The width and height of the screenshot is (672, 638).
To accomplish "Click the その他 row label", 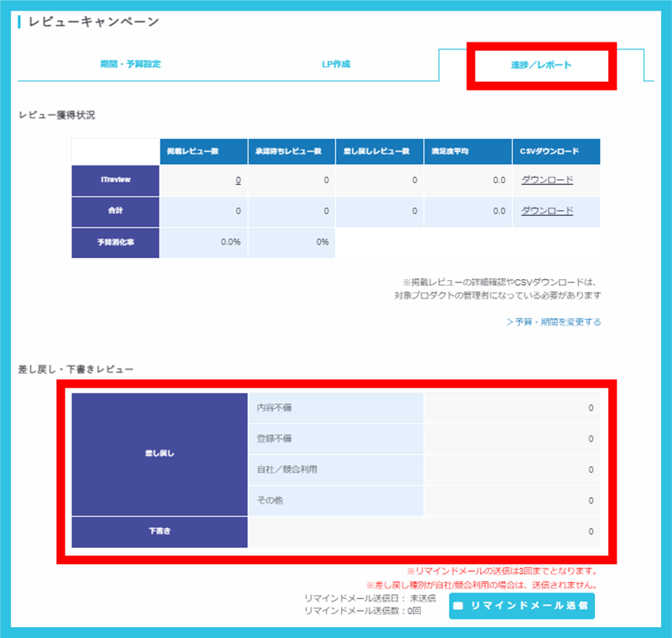I will [x=270, y=501].
